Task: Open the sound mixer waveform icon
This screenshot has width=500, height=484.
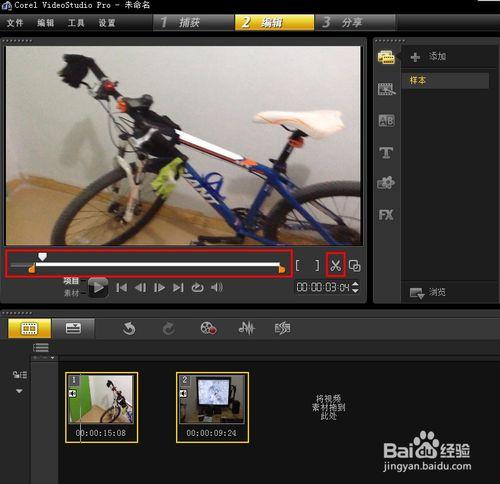Action: coord(246,328)
